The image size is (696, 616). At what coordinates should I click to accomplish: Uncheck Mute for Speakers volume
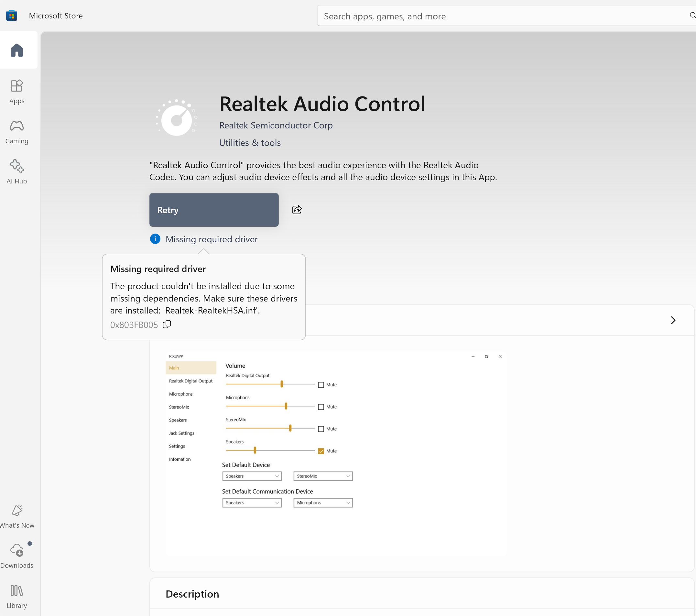(321, 451)
